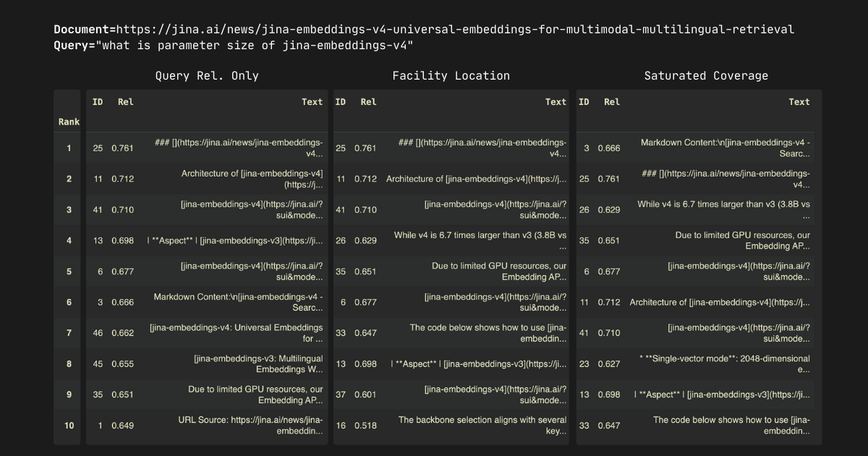
Task: Click "Markdown Content" text in Query Rel. Only table
Action: click(x=239, y=302)
